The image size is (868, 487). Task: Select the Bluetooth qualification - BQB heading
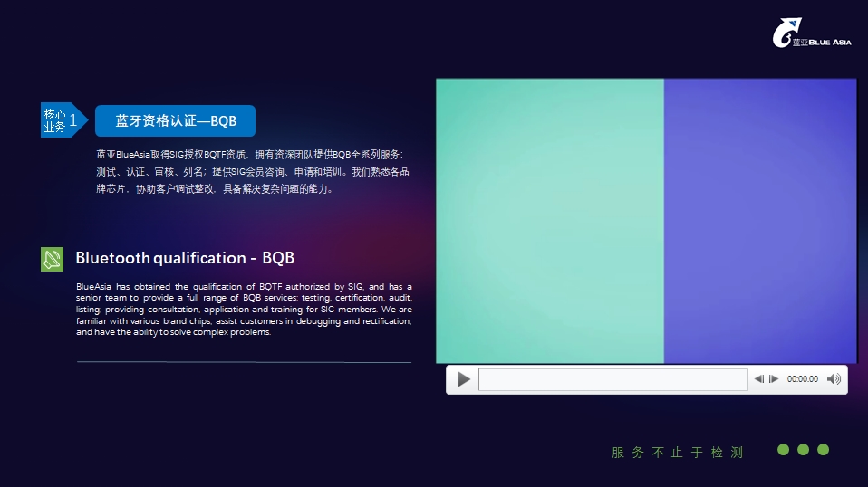pyautogui.click(x=185, y=258)
